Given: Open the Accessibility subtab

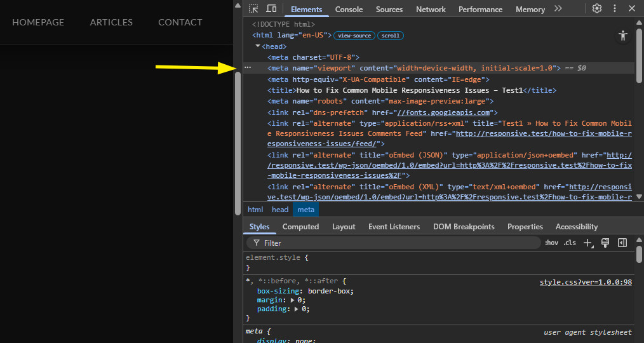Looking at the screenshot, I should pyautogui.click(x=577, y=227).
